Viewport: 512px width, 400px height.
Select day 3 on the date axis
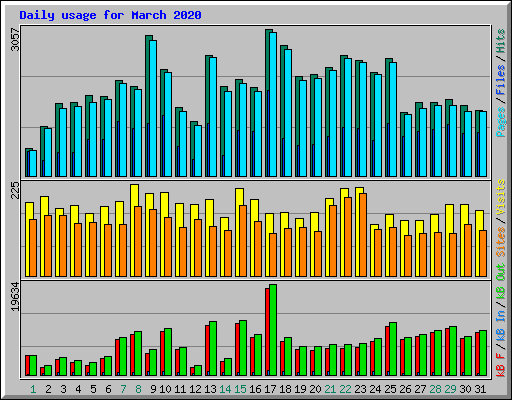click(x=63, y=389)
